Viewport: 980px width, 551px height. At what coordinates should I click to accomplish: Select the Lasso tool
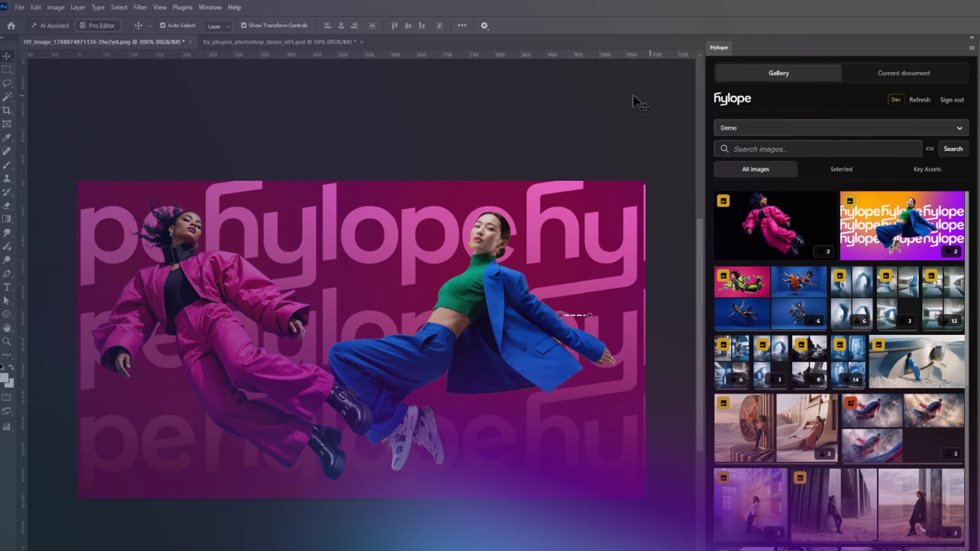7,83
